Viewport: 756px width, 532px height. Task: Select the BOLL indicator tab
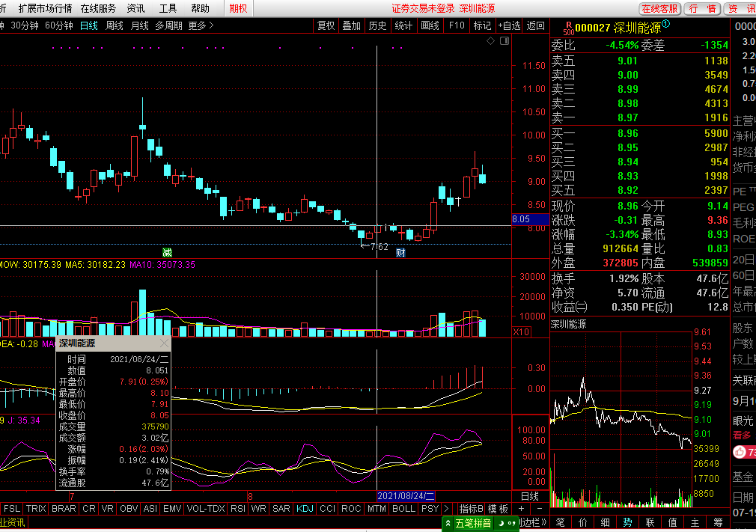pos(403,508)
